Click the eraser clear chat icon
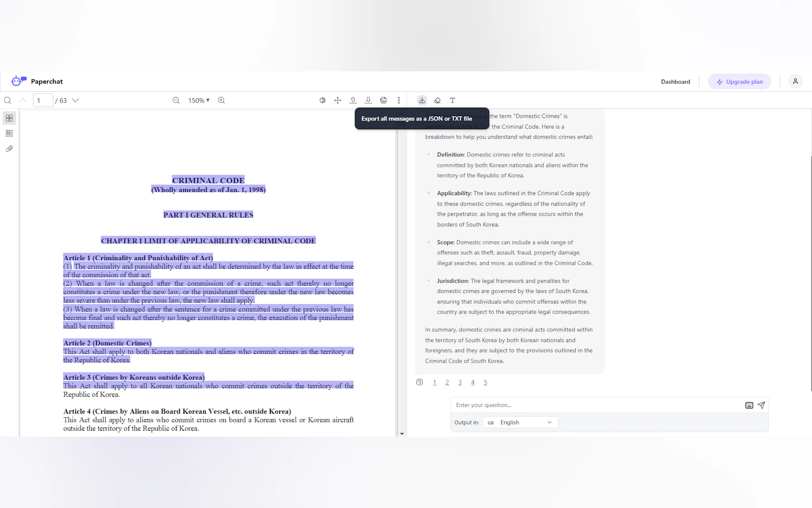812x508 pixels. pyautogui.click(x=437, y=100)
